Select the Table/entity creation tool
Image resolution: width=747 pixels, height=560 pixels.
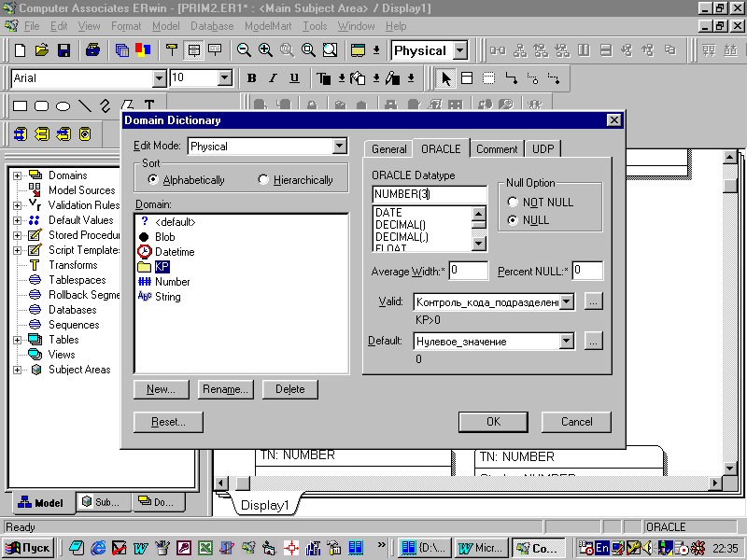(x=467, y=78)
